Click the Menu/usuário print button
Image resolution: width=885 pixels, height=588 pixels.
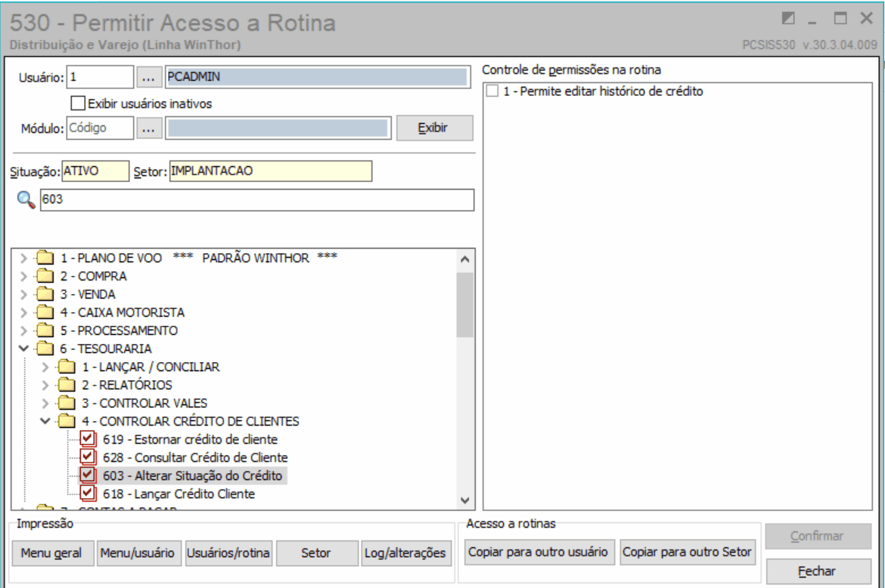(x=138, y=553)
